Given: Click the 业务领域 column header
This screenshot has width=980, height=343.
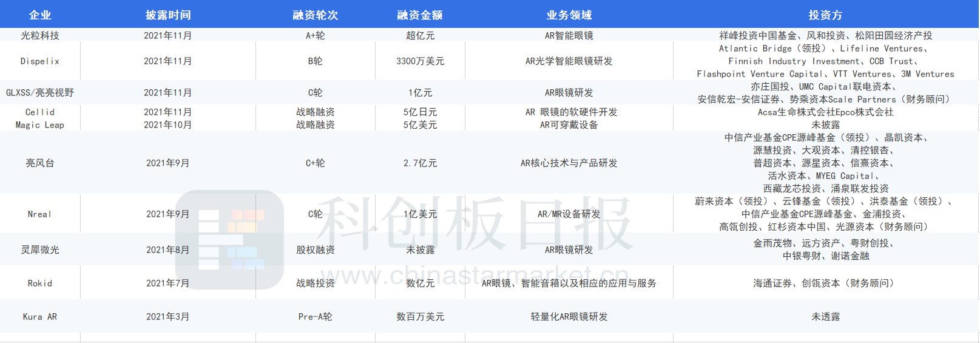Looking at the screenshot, I should pos(569,15).
